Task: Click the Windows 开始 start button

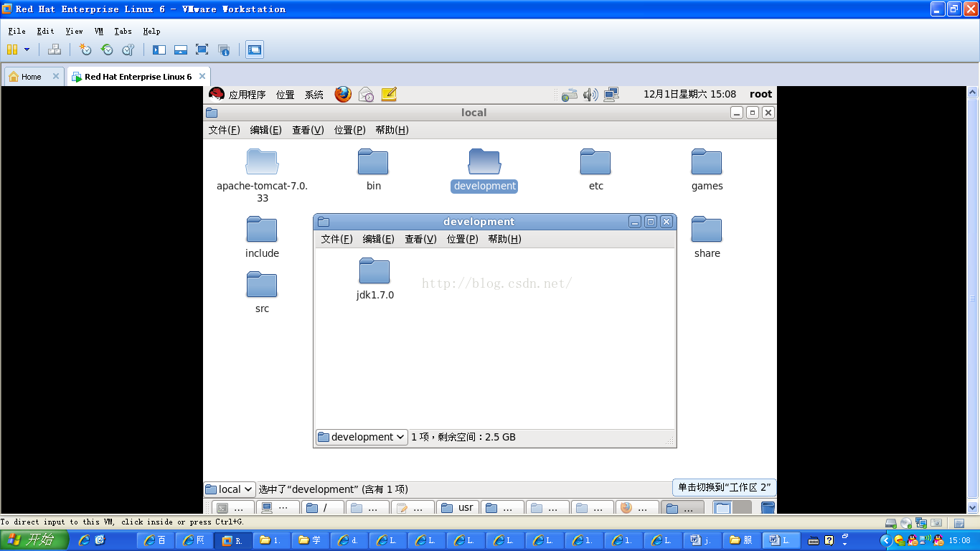Action: point(34,540)
